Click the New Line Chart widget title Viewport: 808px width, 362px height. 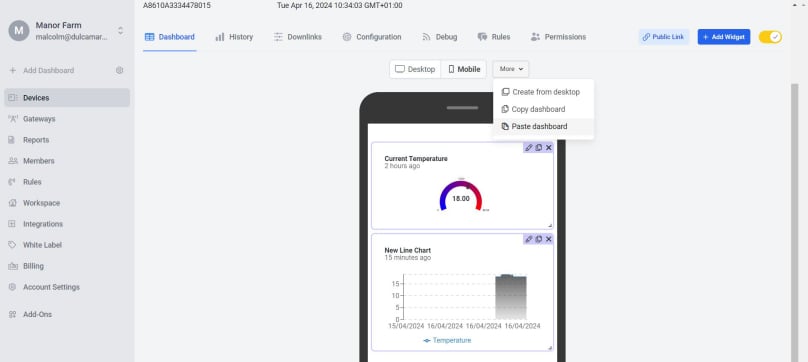(408, 251)
